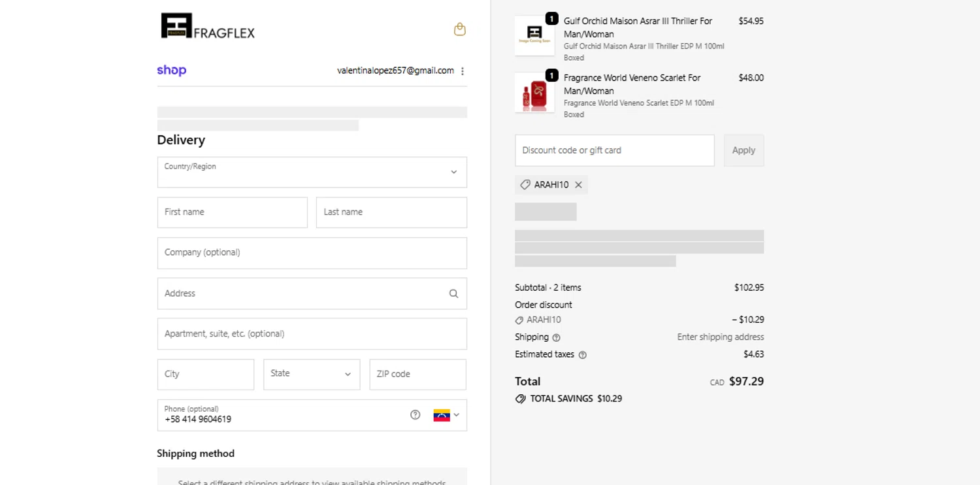The width and height of the screenshot is (980, 485).
Task: Click the $54.95 item price
Action: [751, 21]
